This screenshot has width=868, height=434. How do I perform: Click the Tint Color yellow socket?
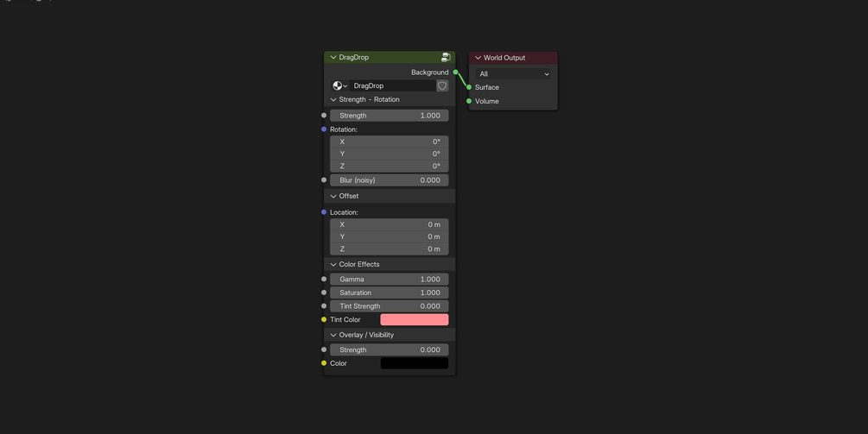[324, 319]
